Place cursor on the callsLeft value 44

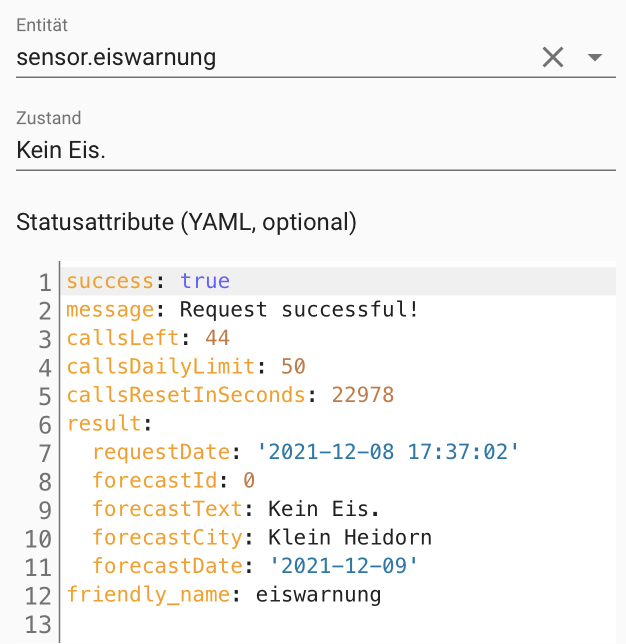coord(217,339)
